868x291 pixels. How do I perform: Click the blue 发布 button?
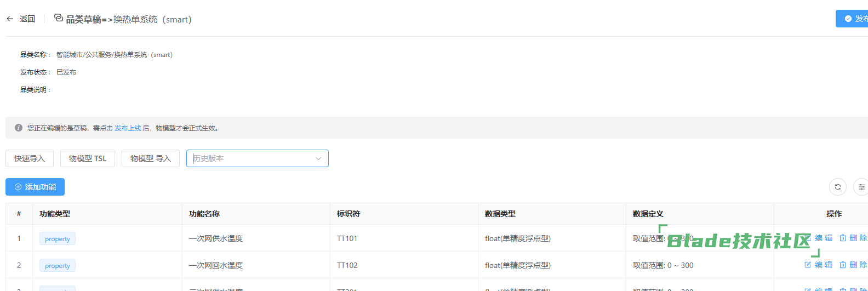[854, 19]
